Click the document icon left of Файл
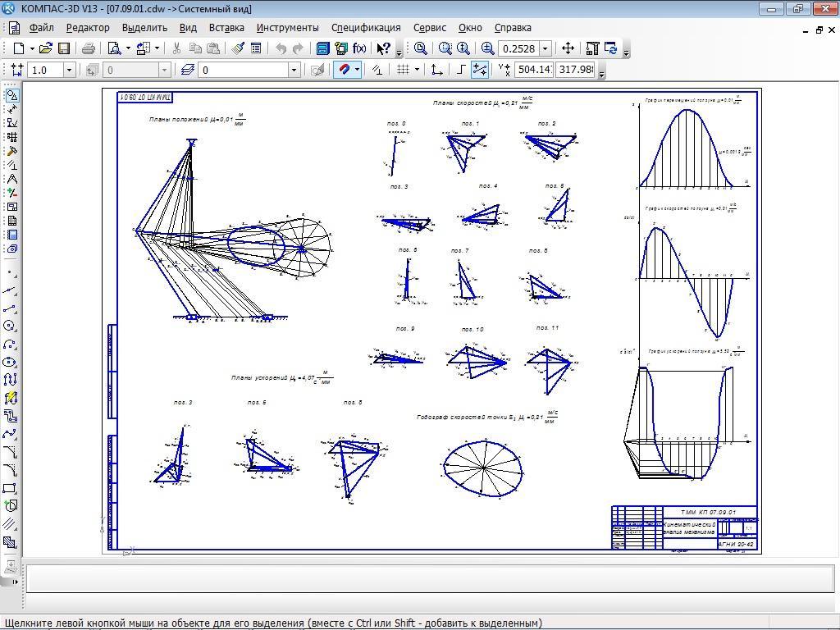Image resolution: width=840 pixels, height=630 pixels. click(14, 28)
